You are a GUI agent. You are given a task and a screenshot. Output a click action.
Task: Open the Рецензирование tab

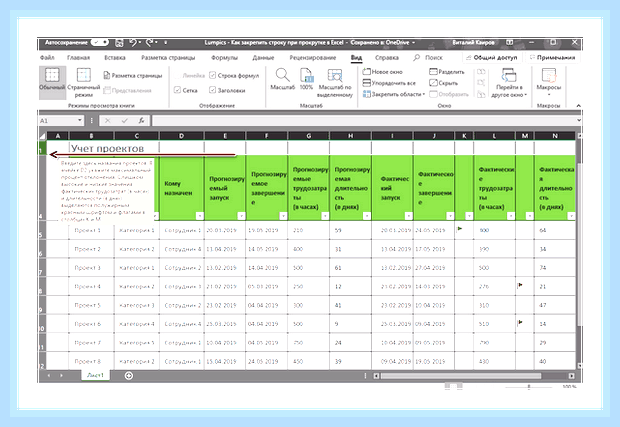click(312, 58)
